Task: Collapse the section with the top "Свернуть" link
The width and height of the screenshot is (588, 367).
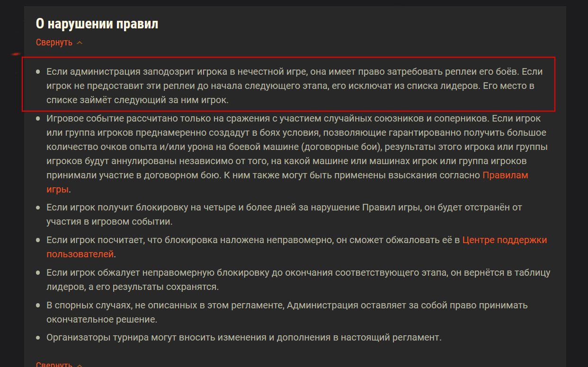Action: click(x=54, y=43)
